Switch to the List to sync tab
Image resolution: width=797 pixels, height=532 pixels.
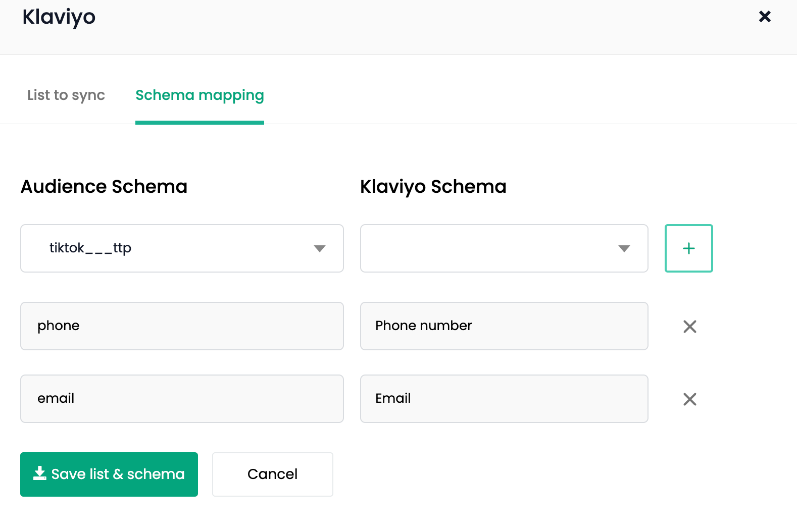(x=66, y=95)
